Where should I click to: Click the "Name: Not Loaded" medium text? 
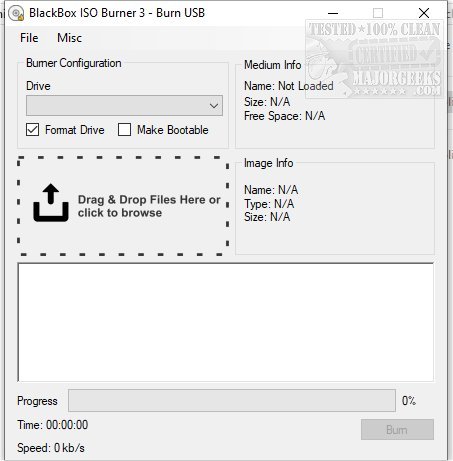(289, 86)
